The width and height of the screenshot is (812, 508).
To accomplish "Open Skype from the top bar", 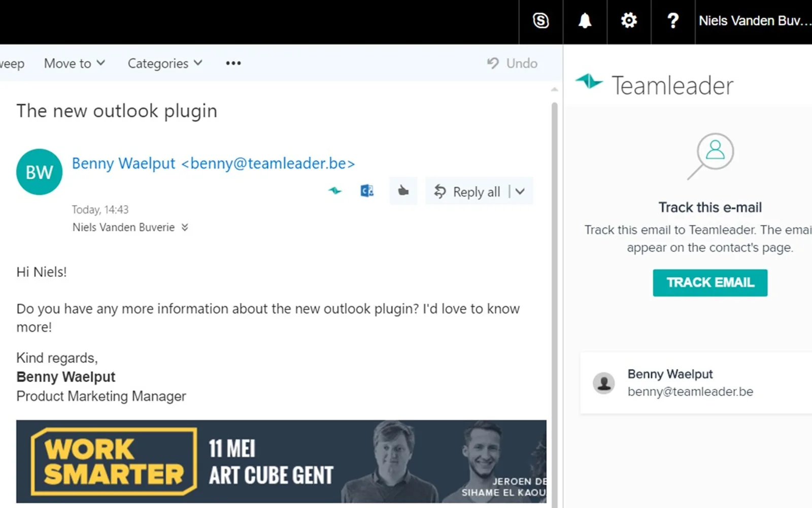I will tap(541, 21).
